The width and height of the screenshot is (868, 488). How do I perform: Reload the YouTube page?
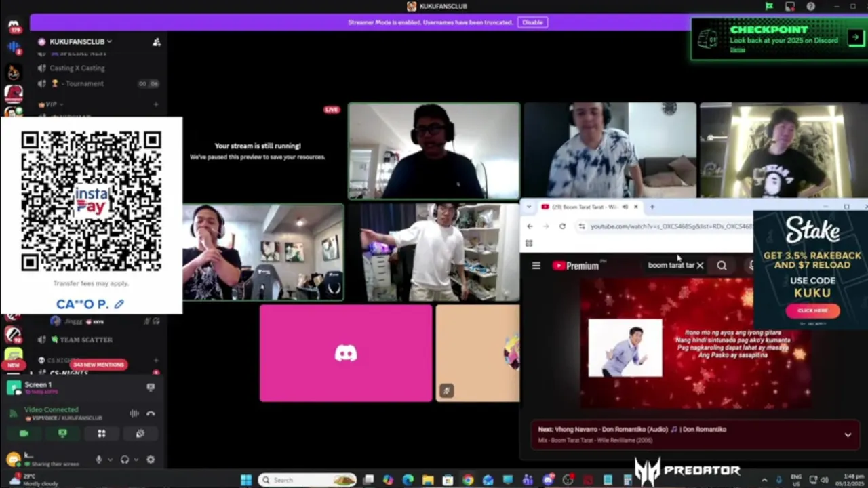pyautogui.click(x=562, y=226)
